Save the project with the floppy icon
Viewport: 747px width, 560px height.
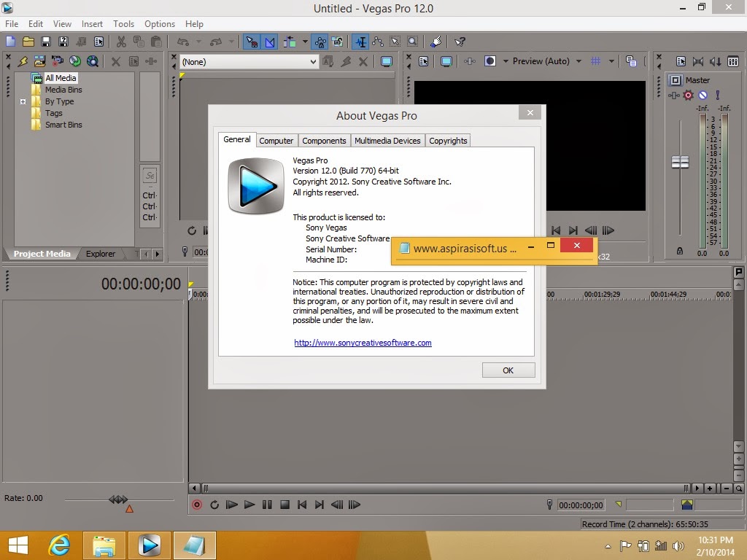point(46,42)
